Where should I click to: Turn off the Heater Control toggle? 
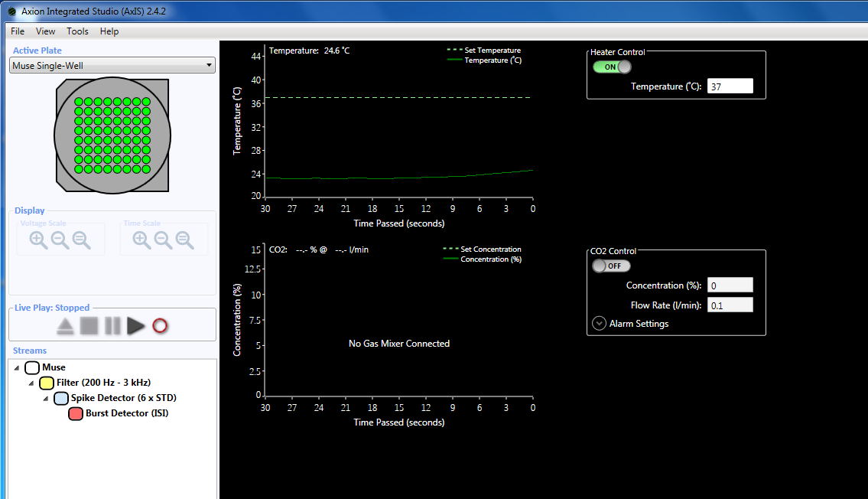612,67
